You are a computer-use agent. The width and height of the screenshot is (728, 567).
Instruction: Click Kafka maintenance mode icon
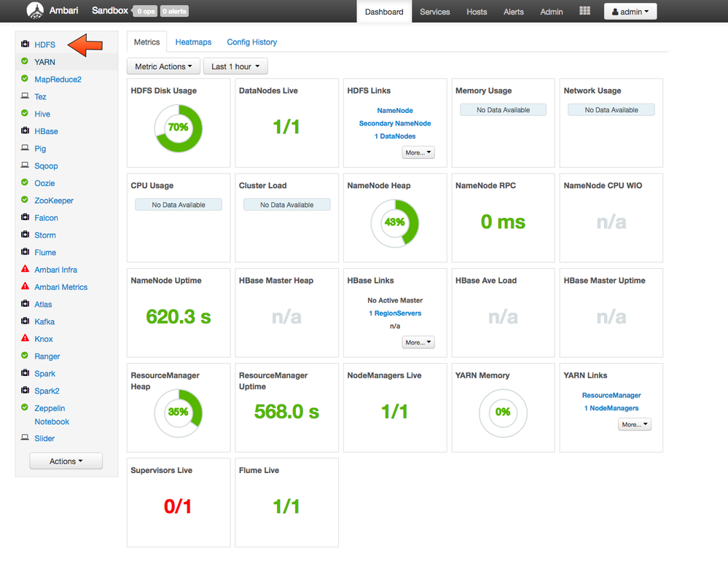25,321
